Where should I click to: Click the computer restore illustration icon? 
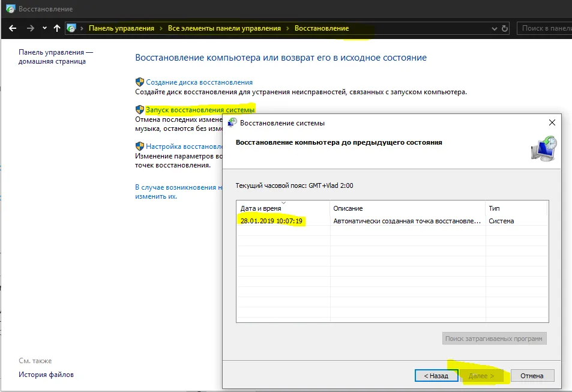pos(544,148)
